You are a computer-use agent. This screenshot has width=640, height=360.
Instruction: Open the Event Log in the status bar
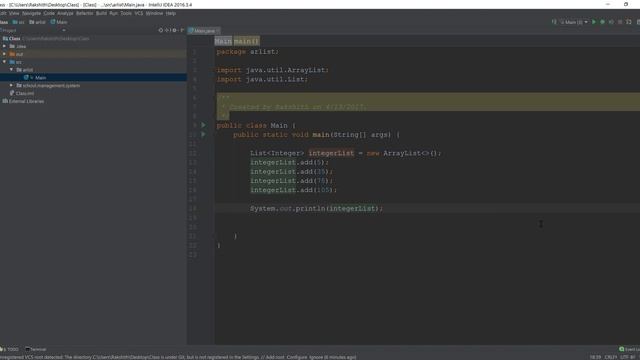click(x=629, y=349)
